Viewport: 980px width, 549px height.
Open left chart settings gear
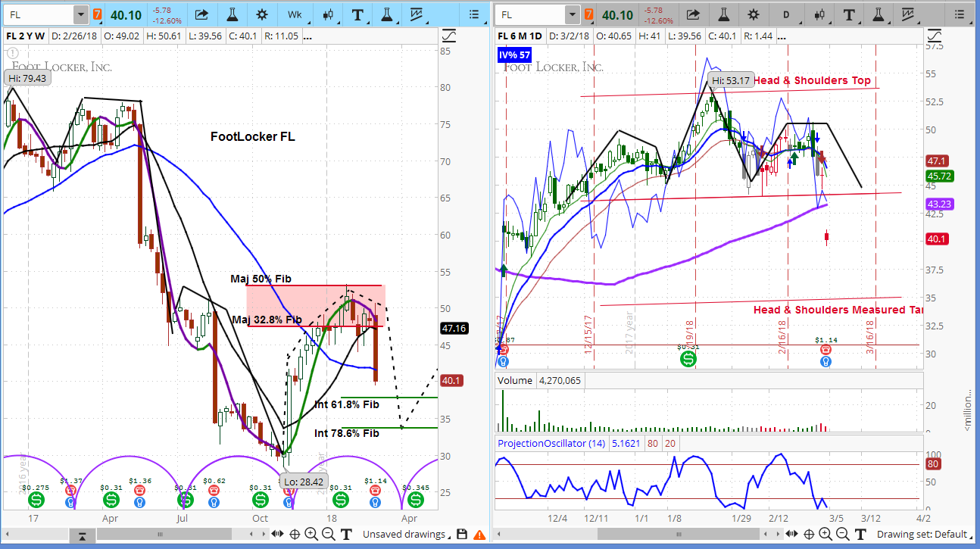click(x=262, y=14)
